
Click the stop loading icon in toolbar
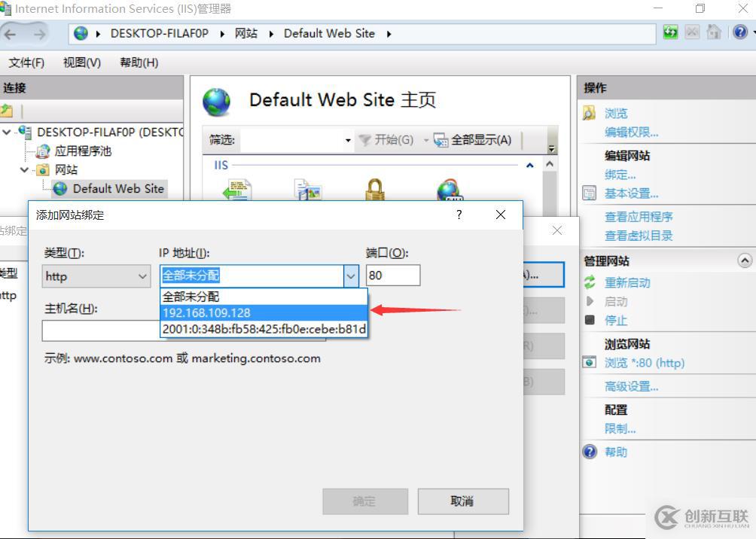(x=692, y=32)
